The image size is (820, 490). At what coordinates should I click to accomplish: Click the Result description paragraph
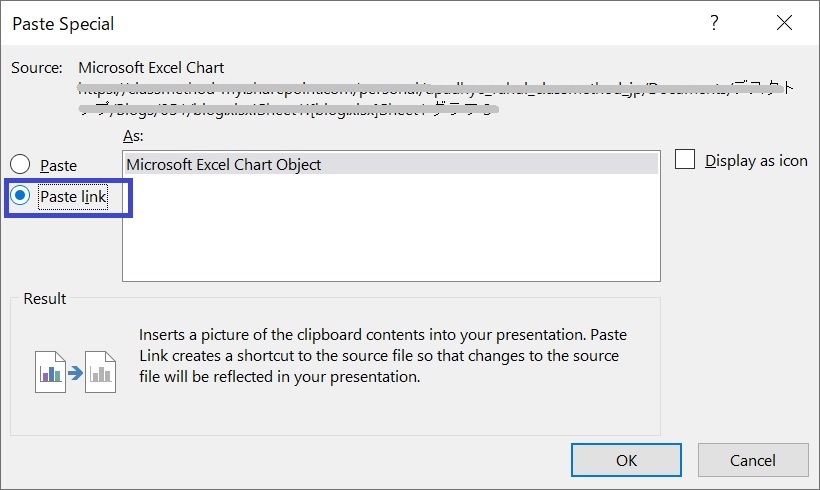tap(383, 356)
